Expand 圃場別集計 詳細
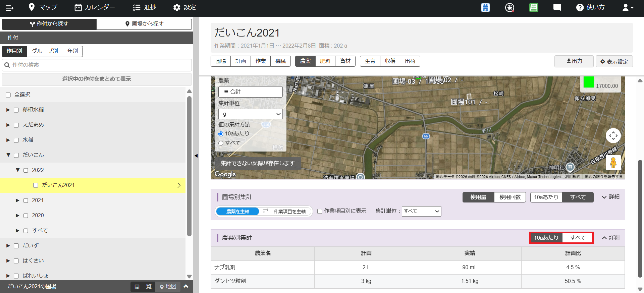The width and height of the screenshot is (644, 293). [611, 197]
